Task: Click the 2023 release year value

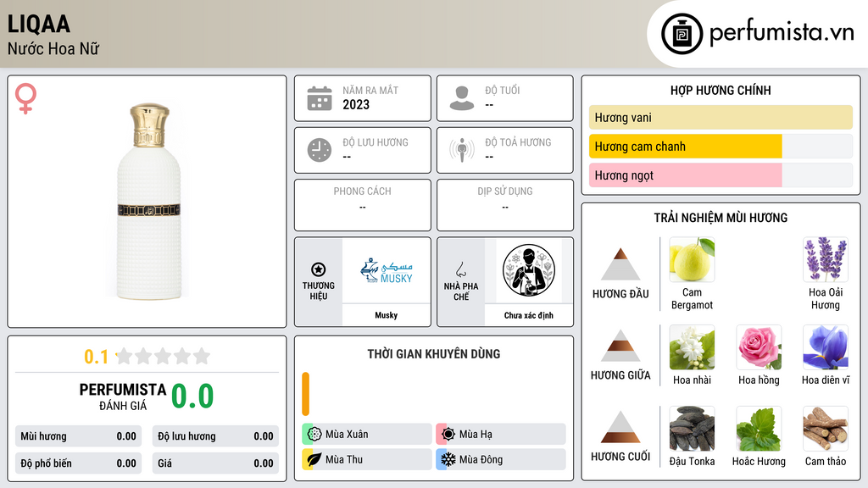Action: [356, 104]
